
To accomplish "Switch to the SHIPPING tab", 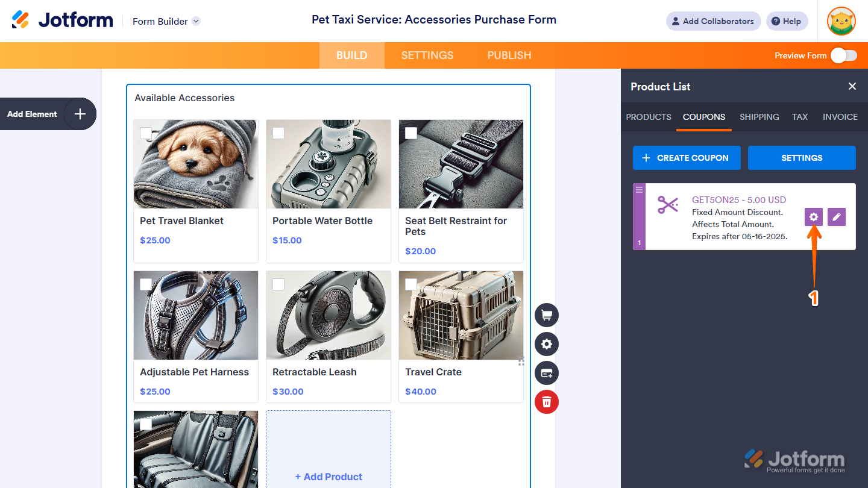I will click(759, 117).
